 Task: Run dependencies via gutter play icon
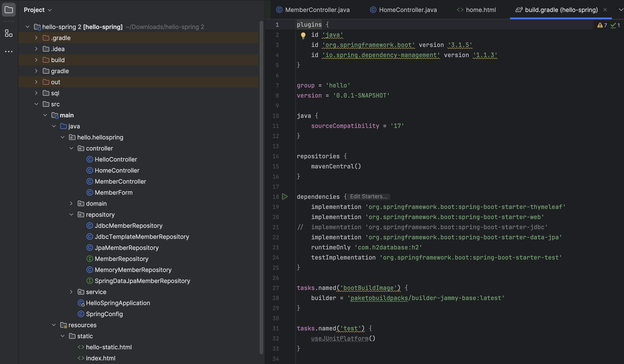click(x=285, y=196)
